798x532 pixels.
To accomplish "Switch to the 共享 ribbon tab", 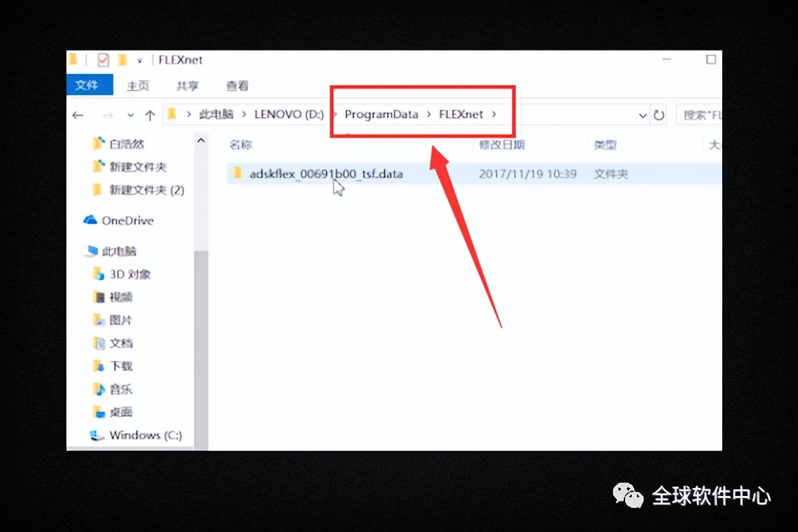I will pos(188,86).
